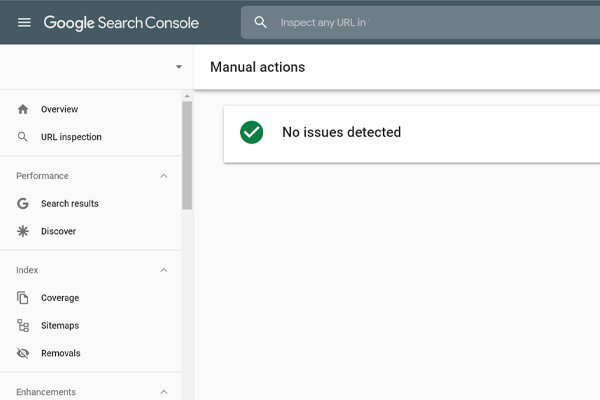
Task: Collapse the Performance section
Action: [164, 176]
